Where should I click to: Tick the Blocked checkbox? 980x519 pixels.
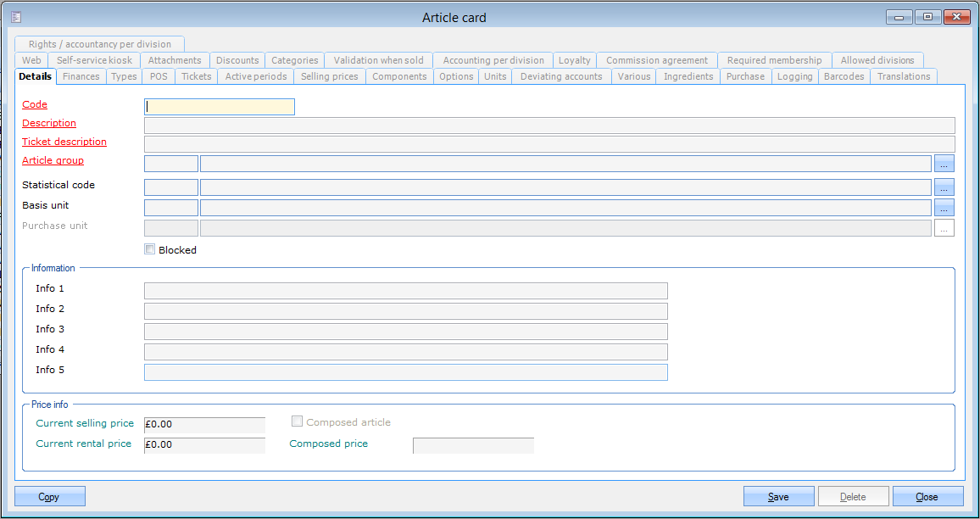[x=150, y=250]
